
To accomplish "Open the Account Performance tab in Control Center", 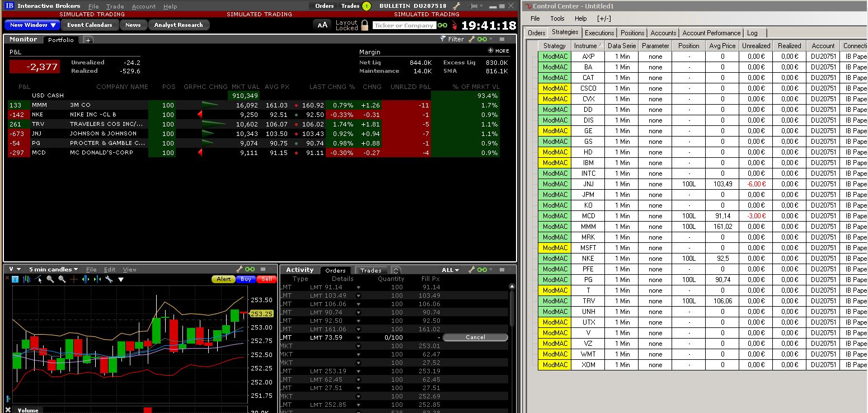I will coord(711,33).
